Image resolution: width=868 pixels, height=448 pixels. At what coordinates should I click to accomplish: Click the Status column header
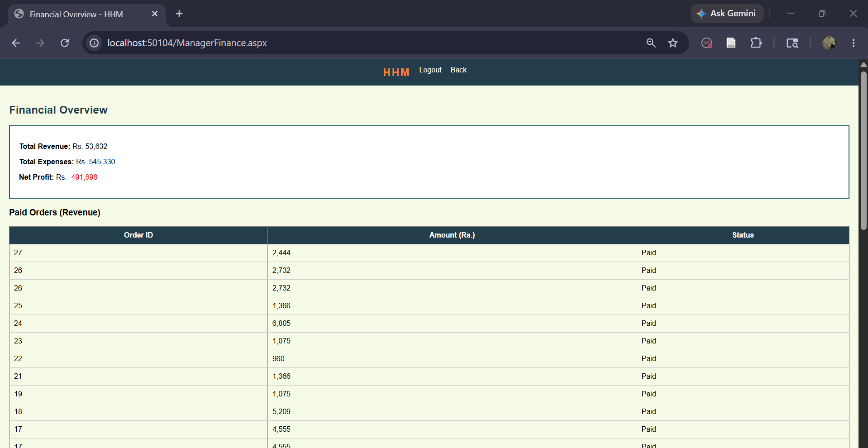click(x=743, y=235)
